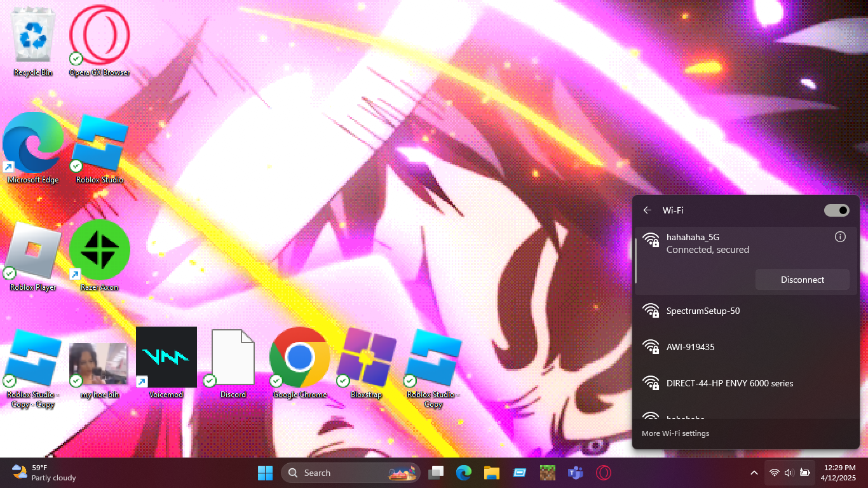The image size is (868, 488).
Task: Show hidden system tray icons
Action: [x=754, y=473]
